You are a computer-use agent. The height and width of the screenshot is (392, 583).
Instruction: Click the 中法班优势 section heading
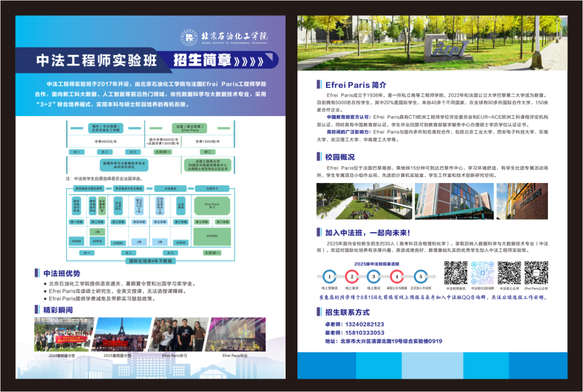(62, 273)
